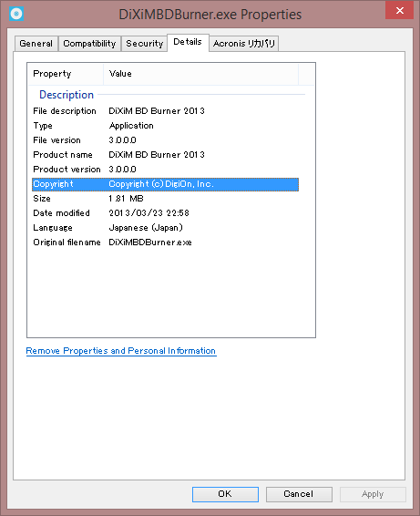Viewport: 420px width, 516px height.
Task: Open Remove Properties and Personal Information link
Action: coord(121,351)
